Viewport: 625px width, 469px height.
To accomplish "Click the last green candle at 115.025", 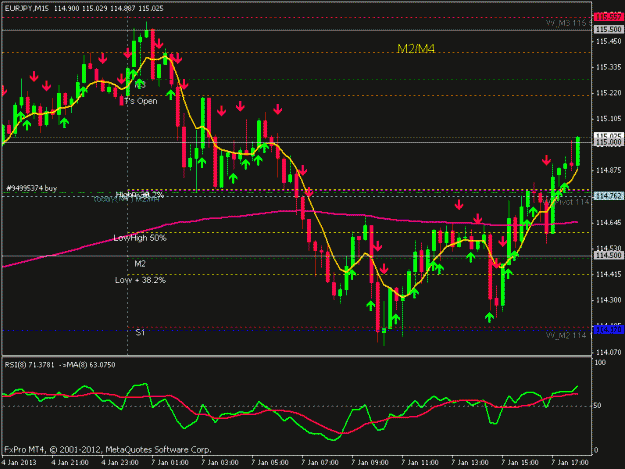I will [578, 151].
